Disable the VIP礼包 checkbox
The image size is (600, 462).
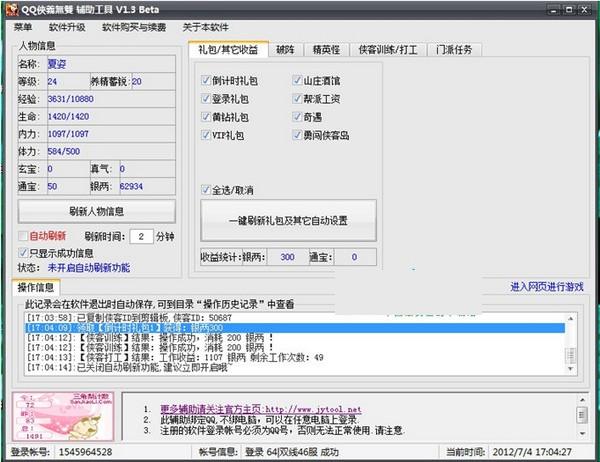(206, 133)
